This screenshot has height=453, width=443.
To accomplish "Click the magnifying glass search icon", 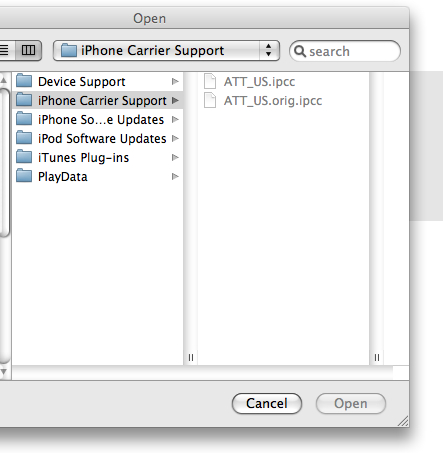I will (x=300, y=51).
